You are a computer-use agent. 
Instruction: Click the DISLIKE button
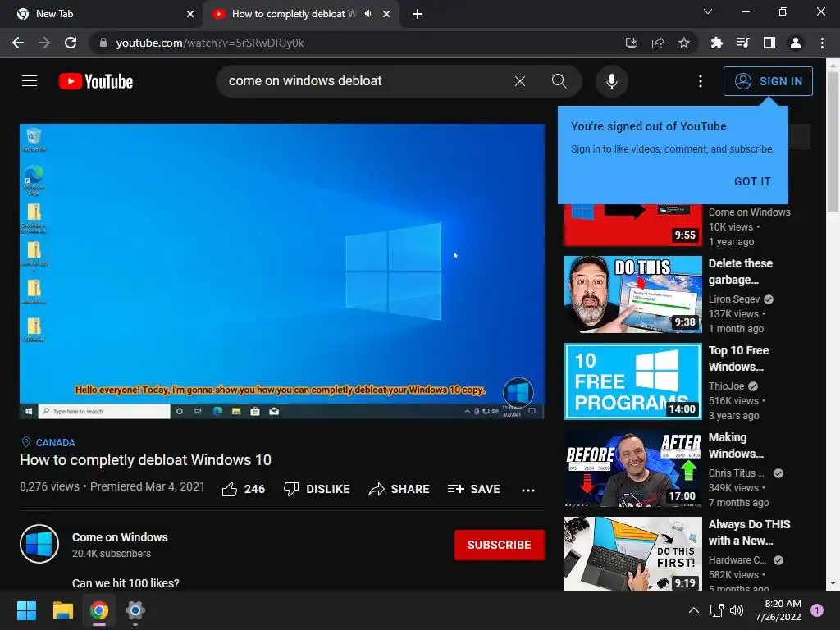317,489
